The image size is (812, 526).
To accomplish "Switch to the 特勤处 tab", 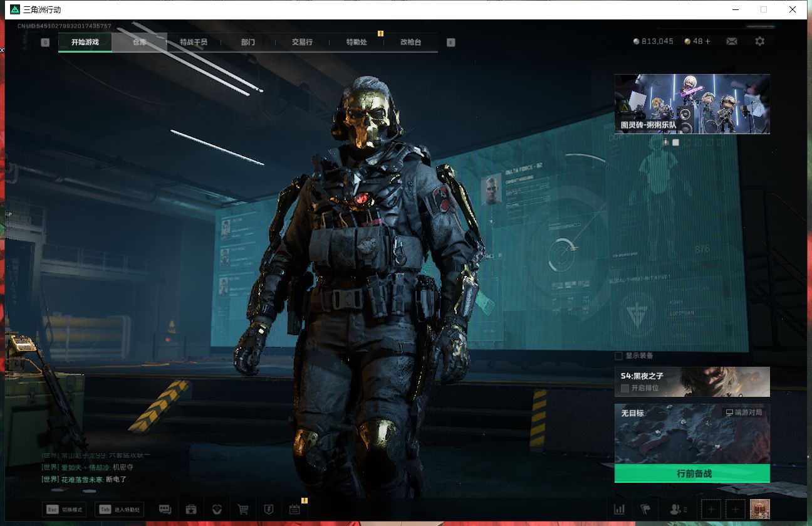I will [357, 42].
